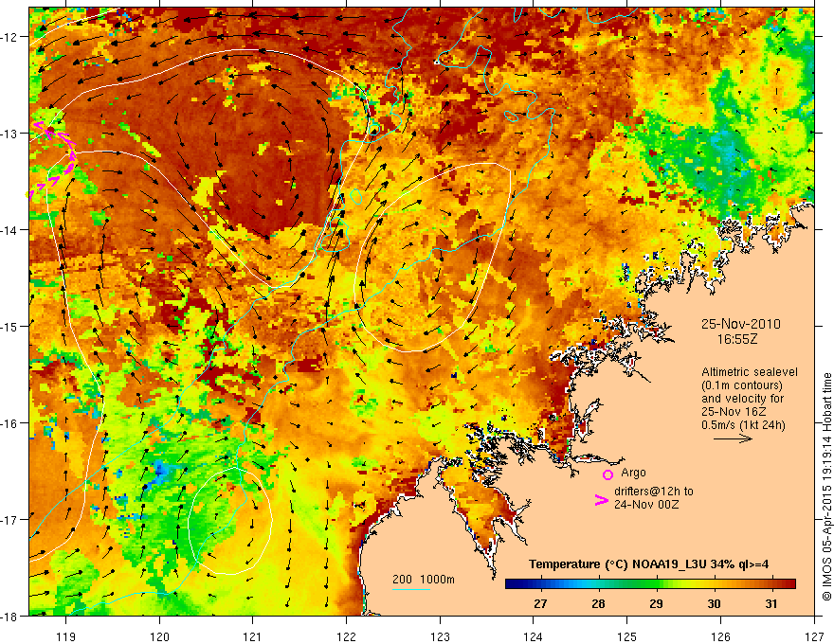The height and width of the screenshot is (644, 834).
Task: Click the magenta Argo circle legend symbol
Action: tap(607, 474)
